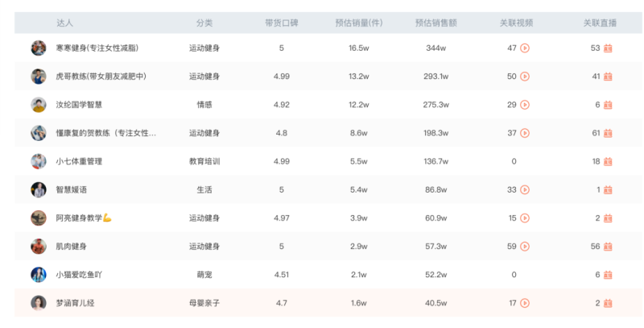The height and width of the screenshot is (328, 644).
Task: Click the 寒寒健身 avatar thumbnail
Action: (39, 48)
